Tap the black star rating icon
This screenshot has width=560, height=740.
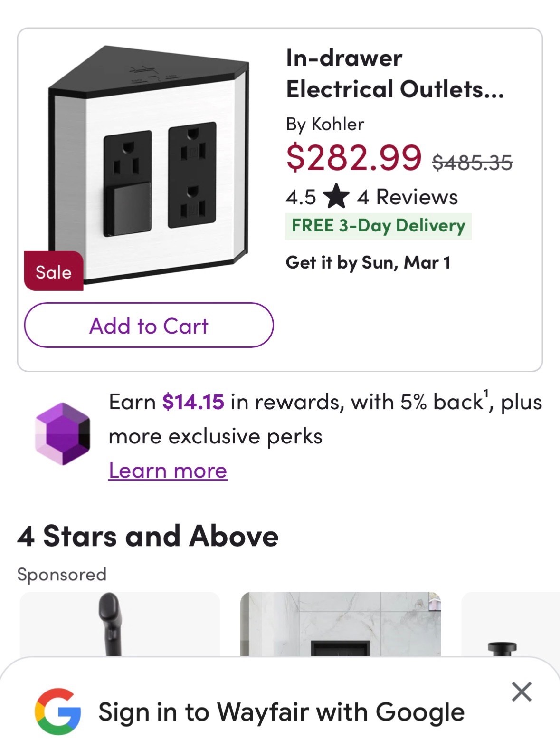[x=336, y=196]
